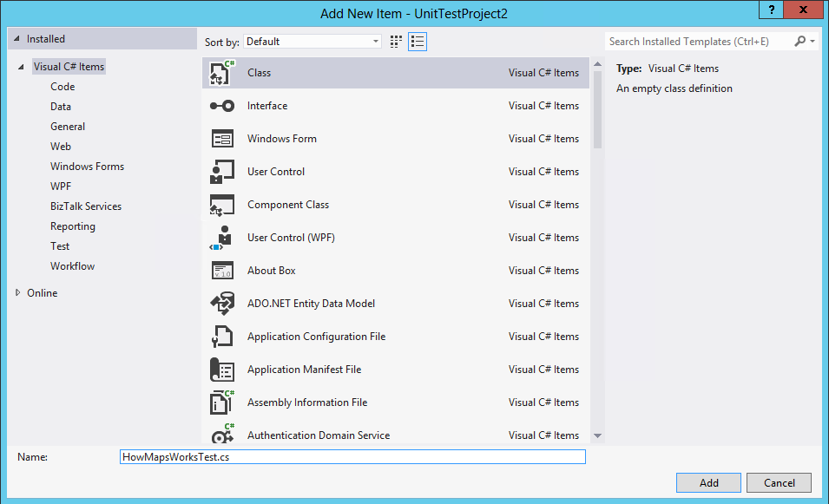Select the Code category

click(x=63, y=87)
